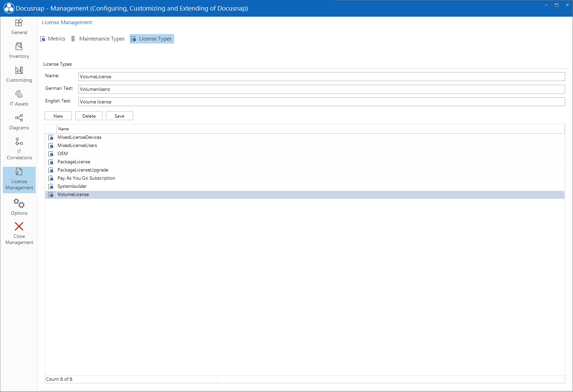Click the Delete button

(x=89, y=116)
